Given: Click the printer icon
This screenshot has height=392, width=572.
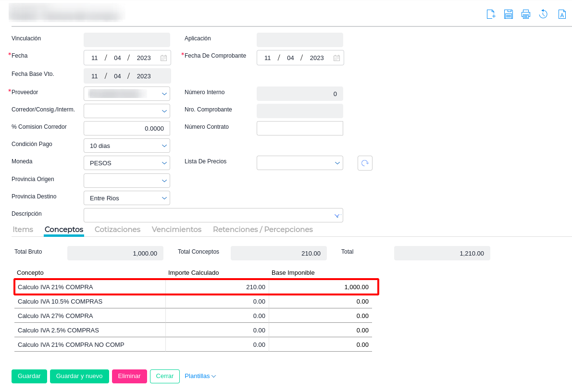Looking at the screenshot, I should [526, 14].
